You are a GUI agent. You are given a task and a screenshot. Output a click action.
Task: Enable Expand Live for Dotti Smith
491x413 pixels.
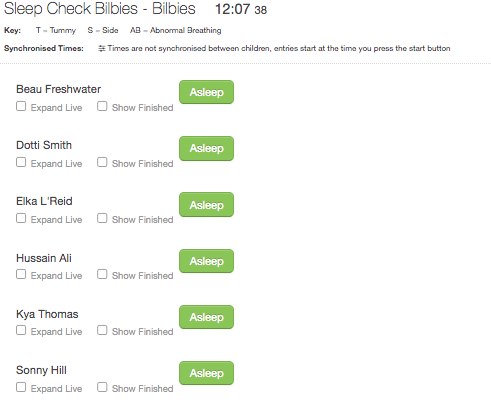tap(21, 162)
